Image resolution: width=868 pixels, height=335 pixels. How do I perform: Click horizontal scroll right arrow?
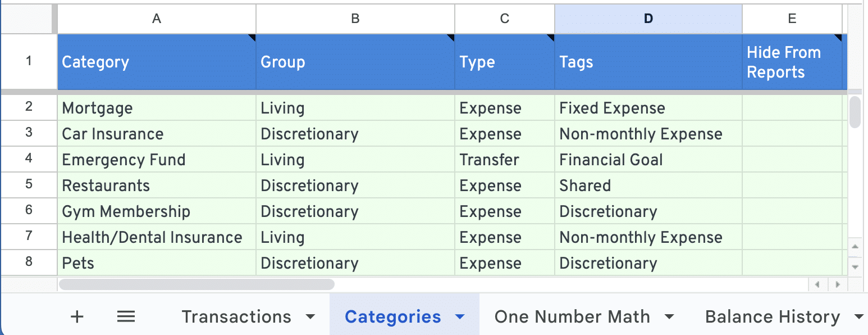pos(837,284)
